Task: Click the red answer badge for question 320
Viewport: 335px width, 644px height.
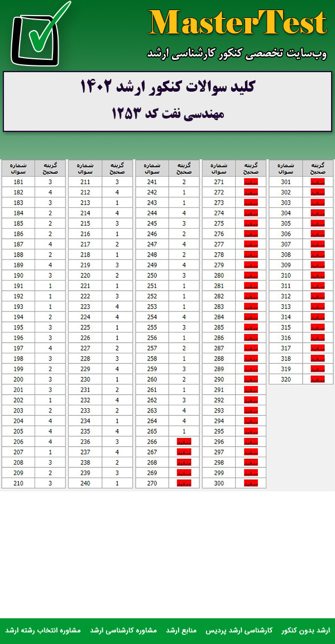Action: (x=318, y=379)
